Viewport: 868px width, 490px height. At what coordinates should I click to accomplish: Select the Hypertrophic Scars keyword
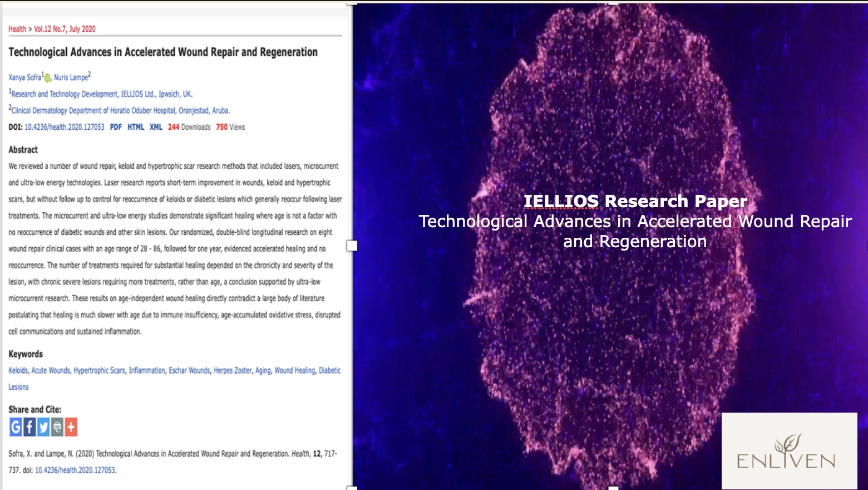click(99, 370)
